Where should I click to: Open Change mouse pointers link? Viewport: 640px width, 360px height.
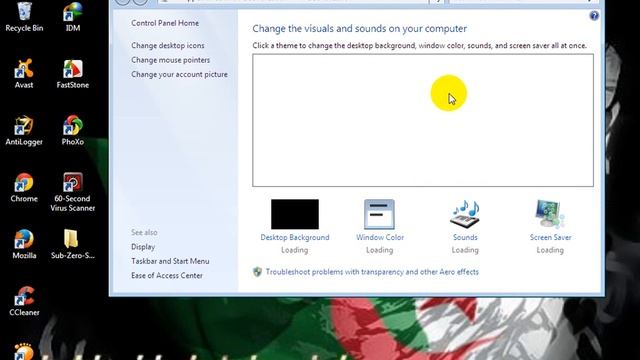click(171, 60)
